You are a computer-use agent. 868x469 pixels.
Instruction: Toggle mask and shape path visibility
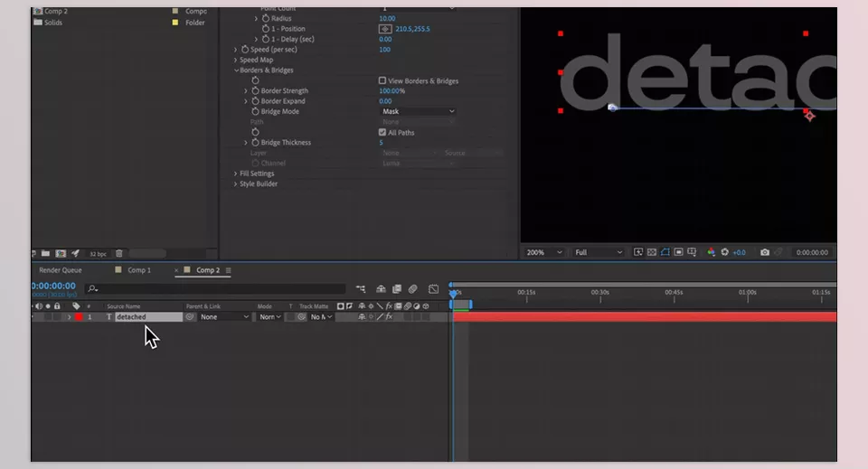[665, 252]
